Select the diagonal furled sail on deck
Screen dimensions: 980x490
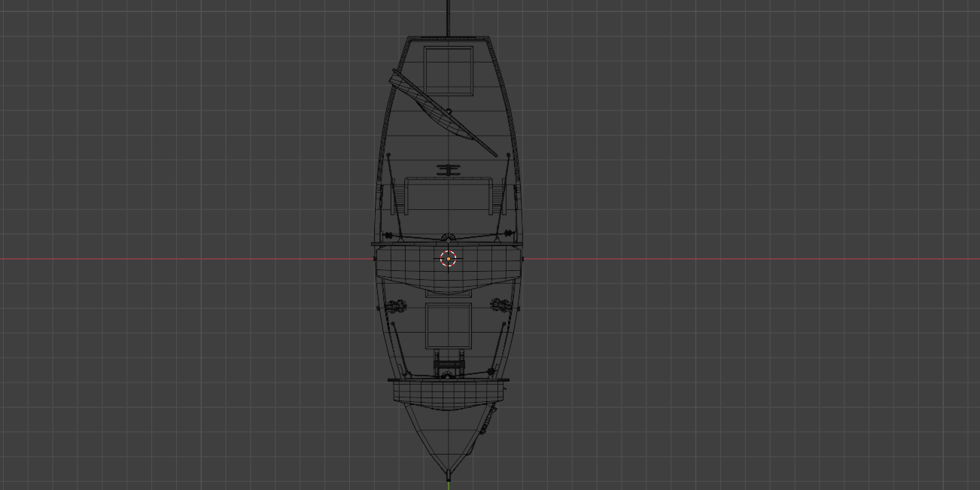pos(443,113)
